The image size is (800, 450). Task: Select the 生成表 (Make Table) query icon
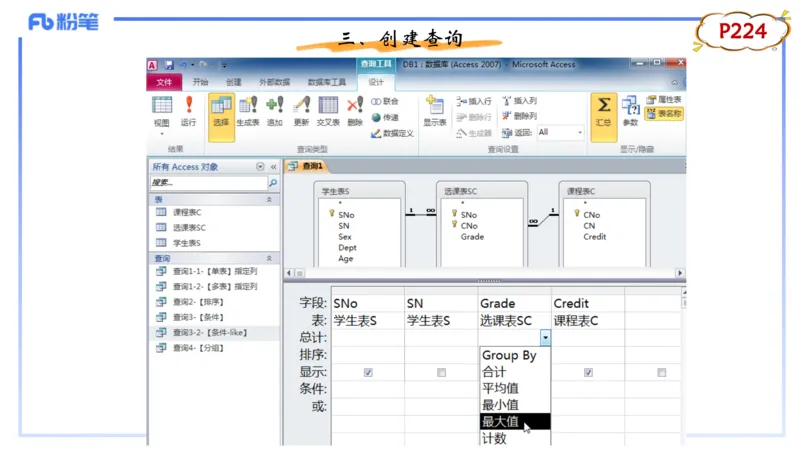click(x=248, y=110)
